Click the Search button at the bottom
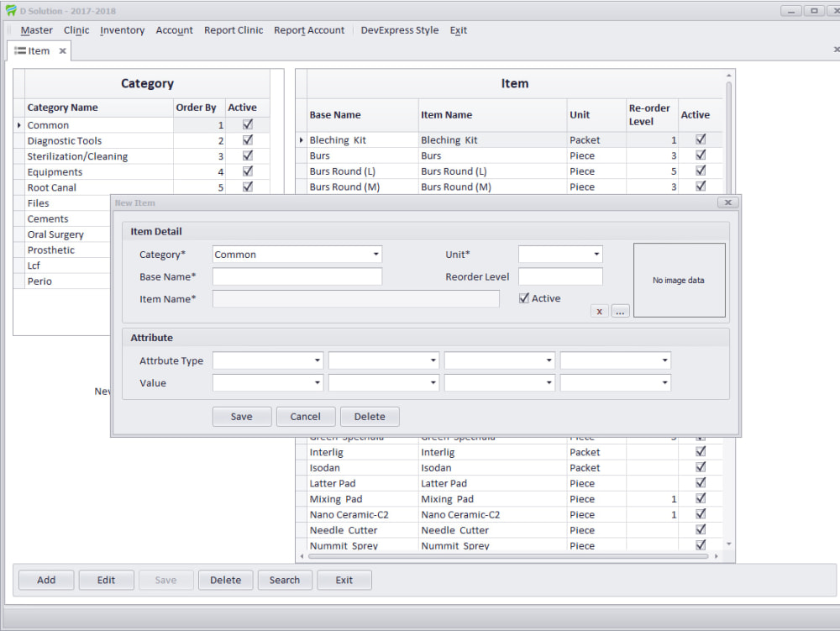Screen dimensions: 840x631 (x=285, y=580)
